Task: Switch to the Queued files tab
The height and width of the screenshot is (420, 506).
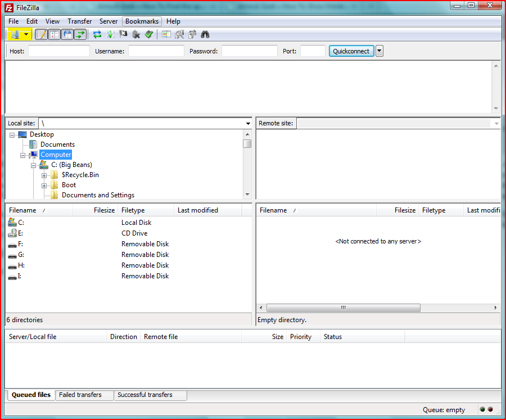Action: pos(31,395)
